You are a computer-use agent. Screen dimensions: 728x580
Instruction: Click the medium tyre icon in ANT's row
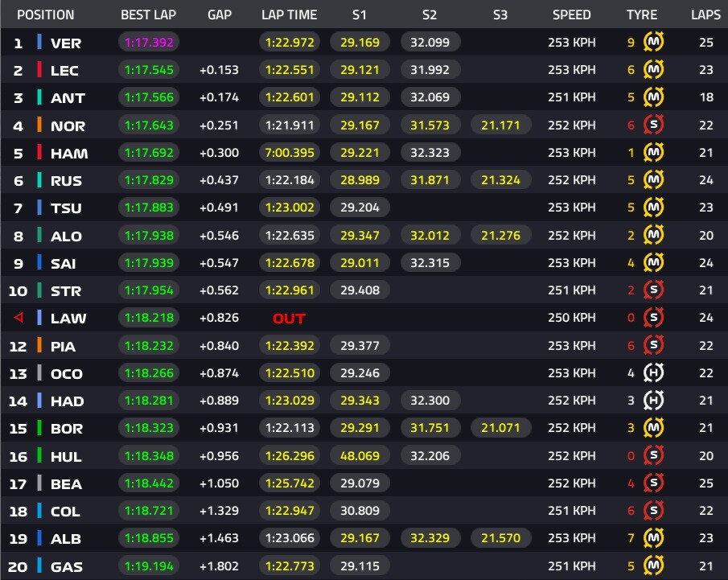[x=653, y=97]
